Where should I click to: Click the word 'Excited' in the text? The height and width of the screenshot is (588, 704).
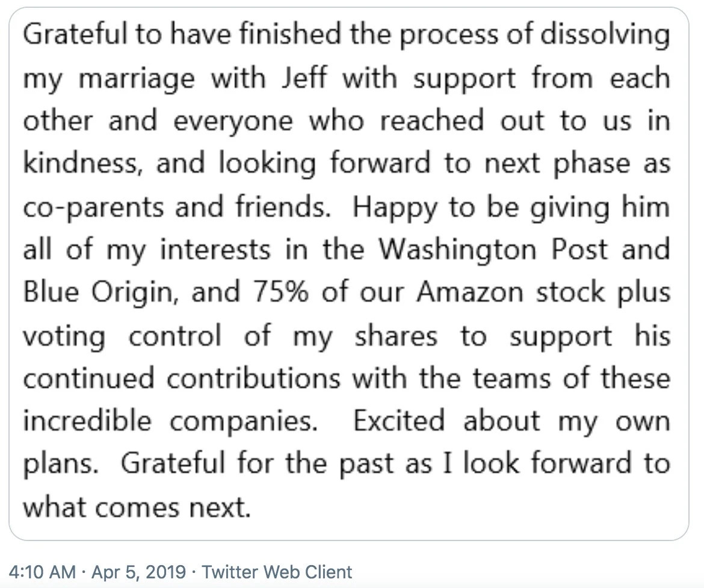click(399, 421)
